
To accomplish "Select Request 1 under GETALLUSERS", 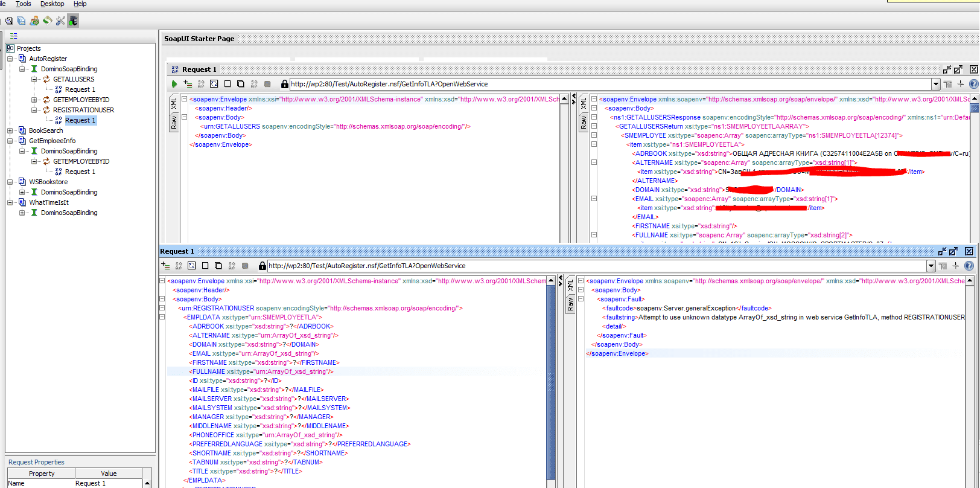I will click(x=80, y=89).
